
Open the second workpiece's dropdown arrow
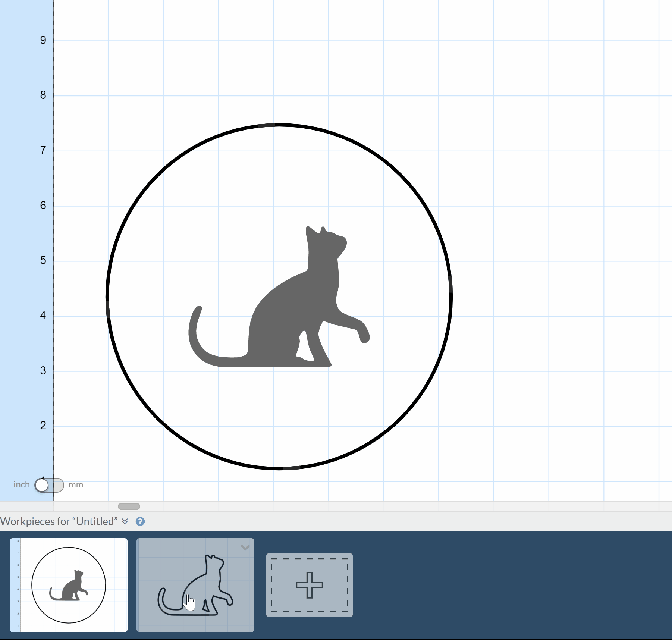245,548
